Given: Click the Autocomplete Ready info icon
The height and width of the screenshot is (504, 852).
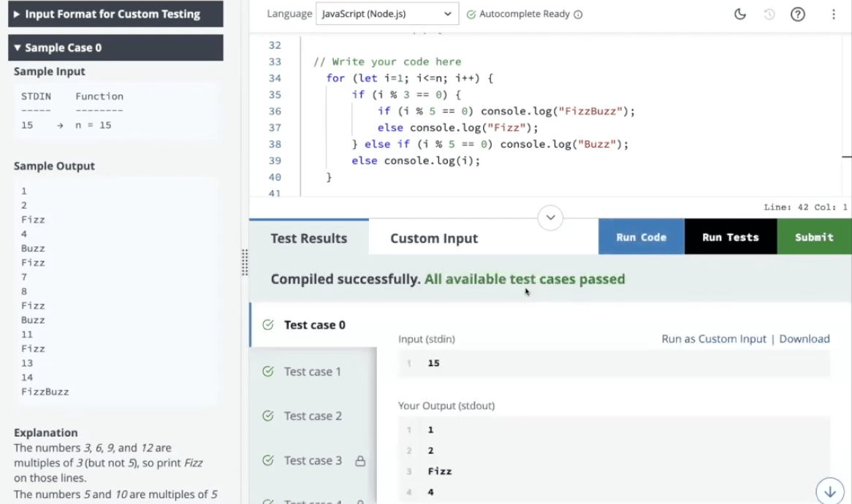Looking at the screenshot, I should click(578, 15).
